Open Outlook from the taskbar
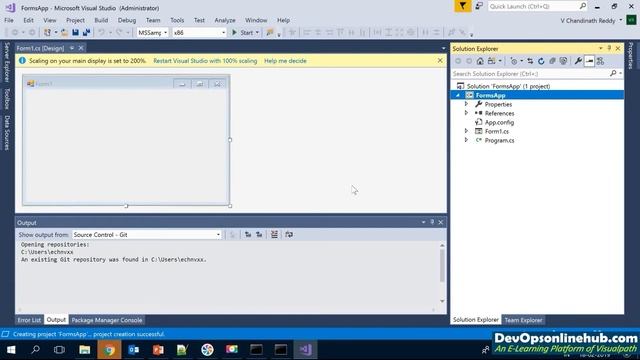The image size is (640, 360). [133, 350]
